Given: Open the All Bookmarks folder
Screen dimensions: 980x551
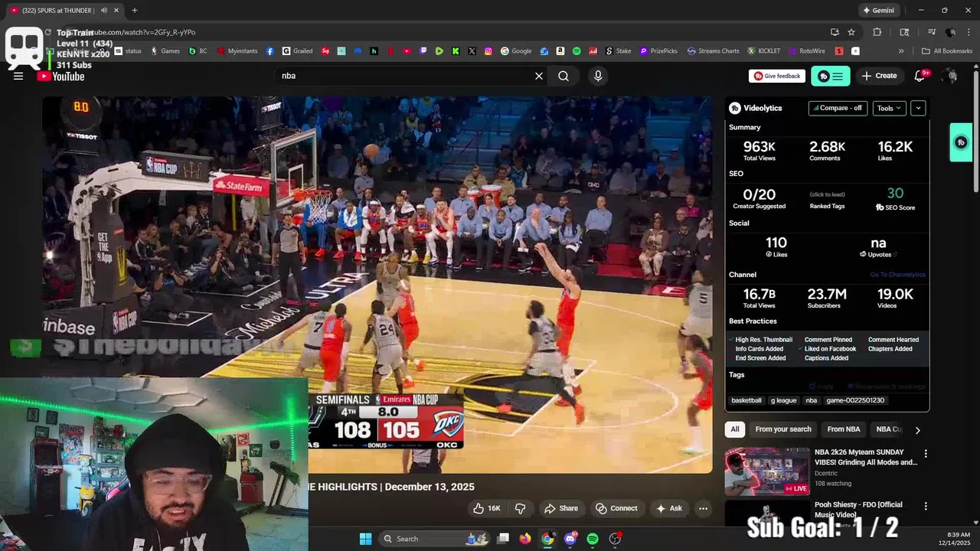Looking at the screenshot, I should point(947,51).
